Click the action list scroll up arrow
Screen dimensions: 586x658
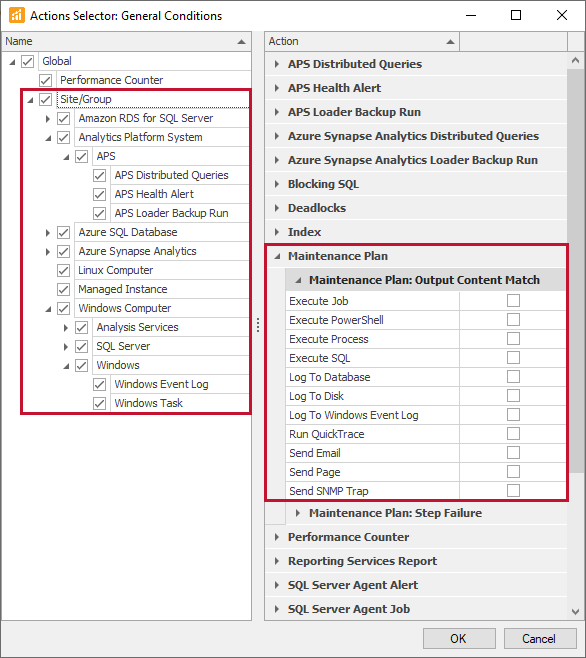click(575, 61)
